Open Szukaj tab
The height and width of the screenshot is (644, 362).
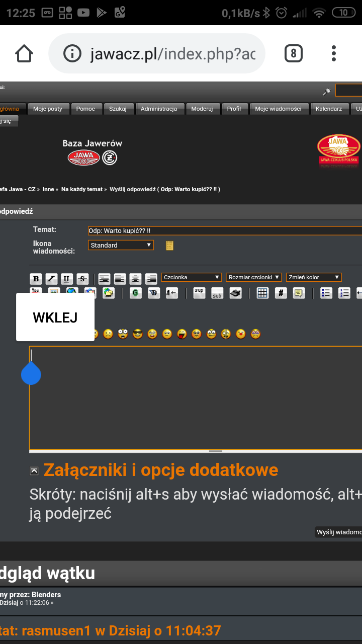(x=118, y=109)
